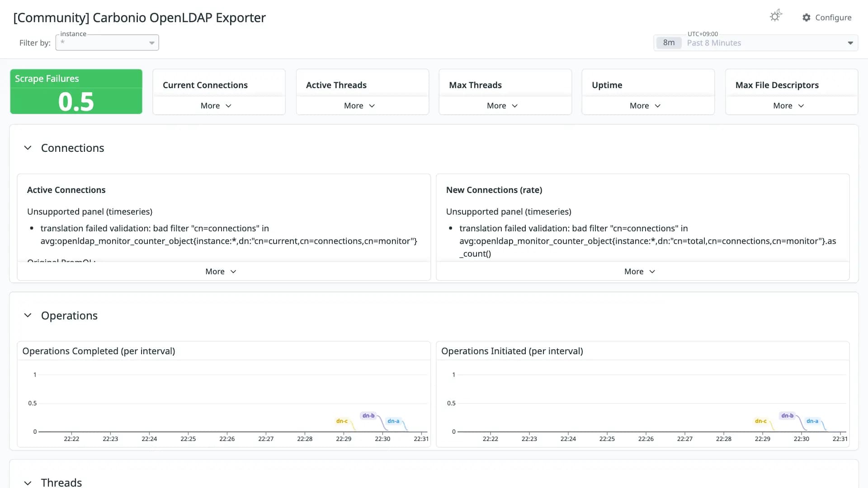Select dn-c label in Operations Completed chart
Image resolution: width=868 pixels, height=488 pixels.
tap(342, 421)
